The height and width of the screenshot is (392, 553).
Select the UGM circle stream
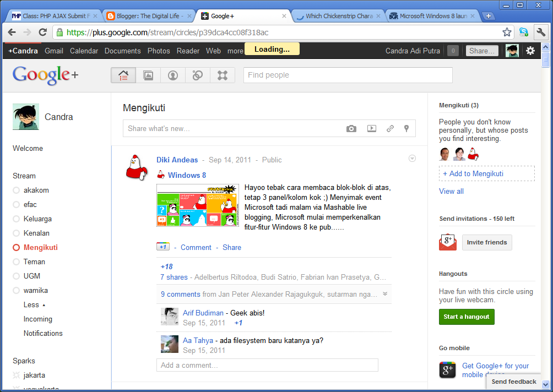click(x=30, y=276)
